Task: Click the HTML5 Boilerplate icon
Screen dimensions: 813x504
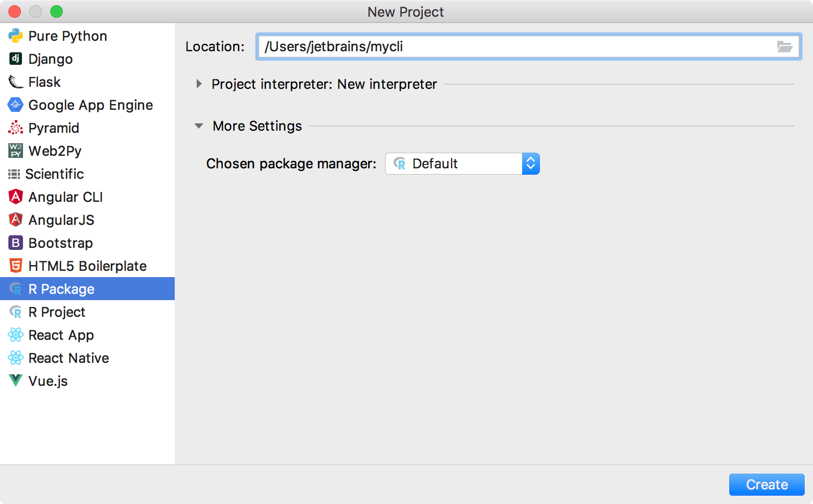Action: pos(15,266)
